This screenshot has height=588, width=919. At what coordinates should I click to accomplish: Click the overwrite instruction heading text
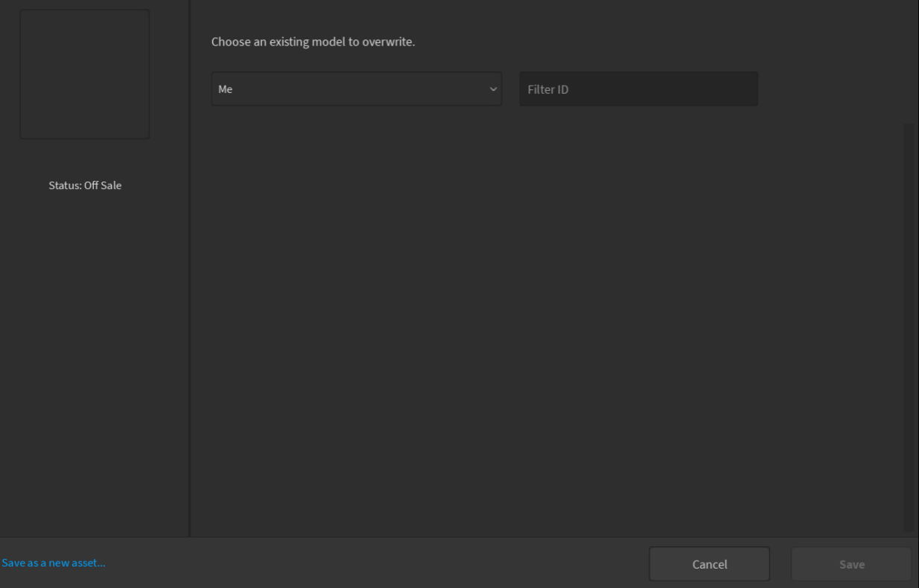pos(312,42)
